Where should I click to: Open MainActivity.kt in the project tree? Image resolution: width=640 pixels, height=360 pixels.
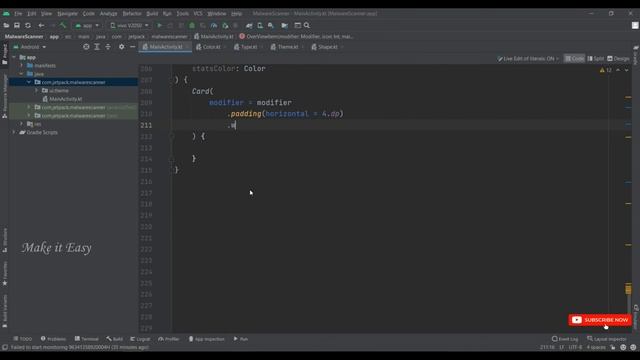tap(65, 99)
